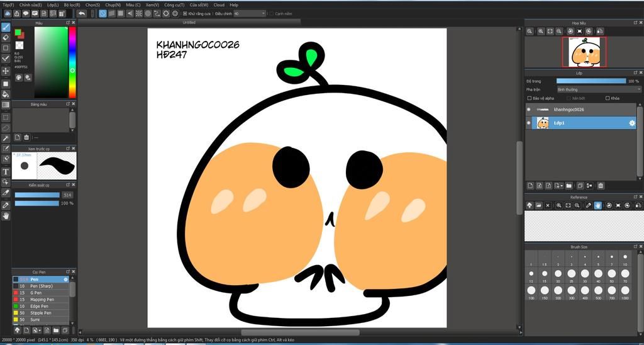Add a new layer in the layer panel
Viewport: 644px width, 345px height.
point(530,186)
